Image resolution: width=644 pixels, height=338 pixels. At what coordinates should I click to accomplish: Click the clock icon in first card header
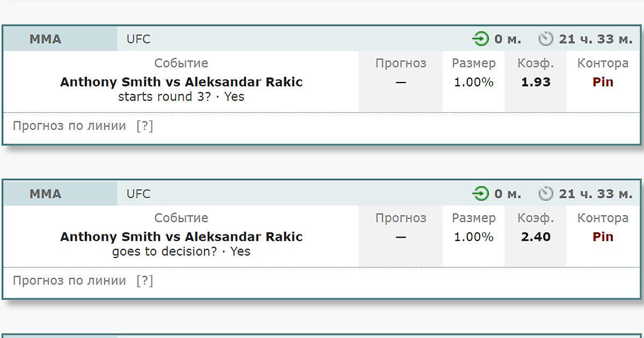point(546,39)
